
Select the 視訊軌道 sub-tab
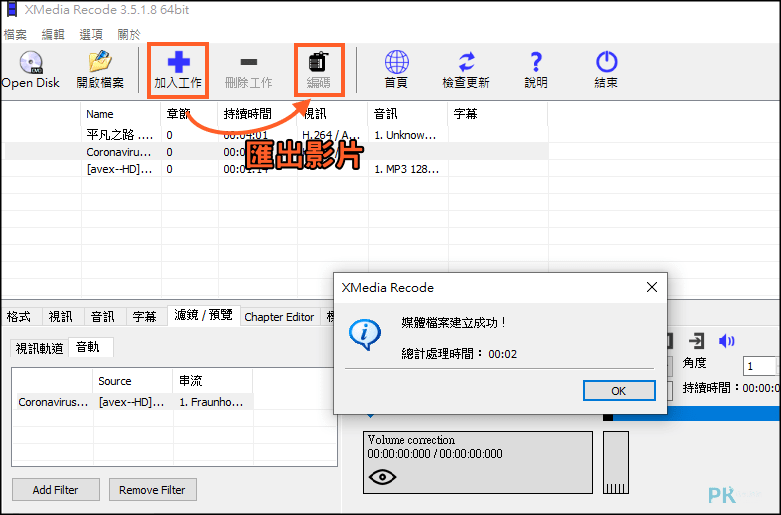pyautogui.click(x=39, y=348)
